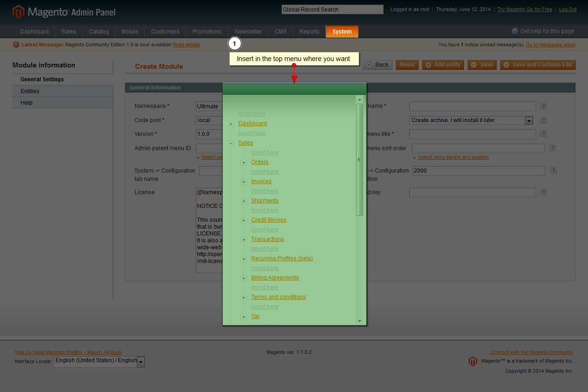Open the System top menu
588x392 pixels.
[x=342, y=32]
